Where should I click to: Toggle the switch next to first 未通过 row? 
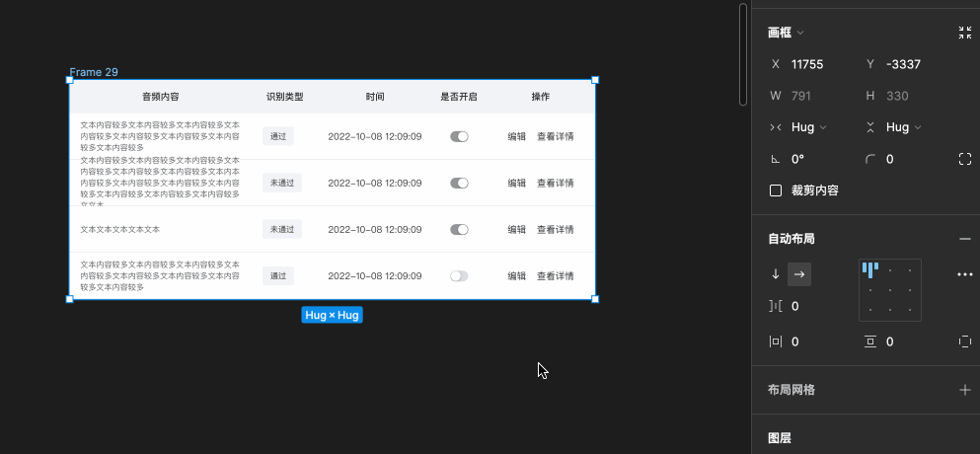[459, 184]
